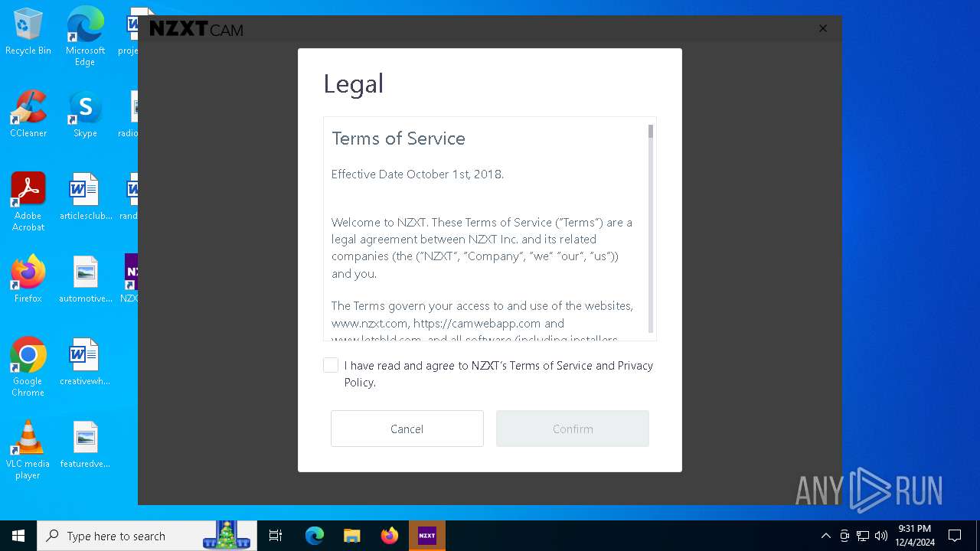Click the Legal dialog title
This screenshot has width=980, height=551.
coord(354,83)
